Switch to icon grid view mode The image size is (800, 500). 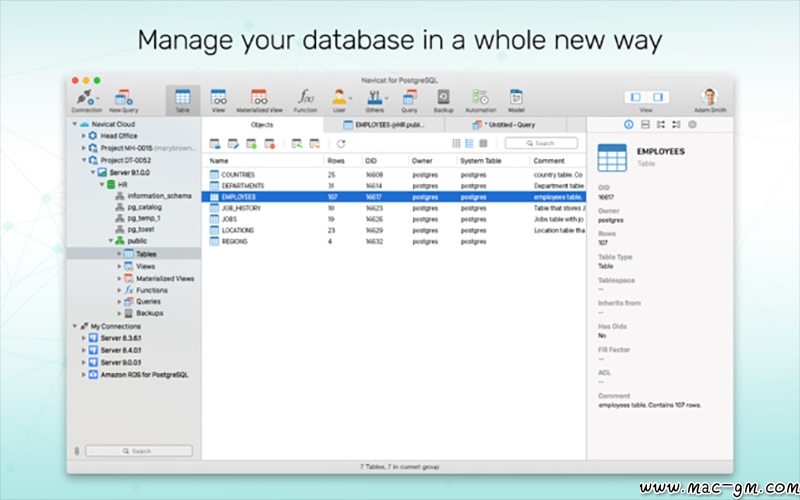coord(457,143)
